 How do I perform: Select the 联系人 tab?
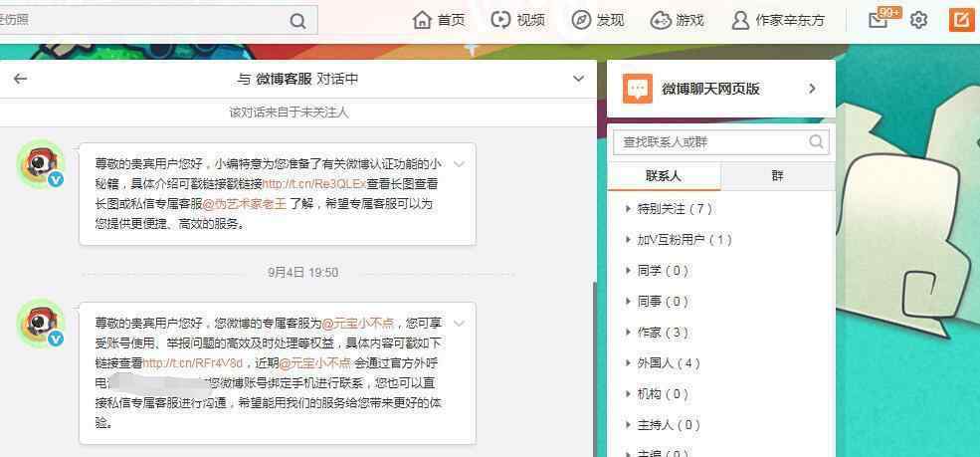tap(664, 176)
